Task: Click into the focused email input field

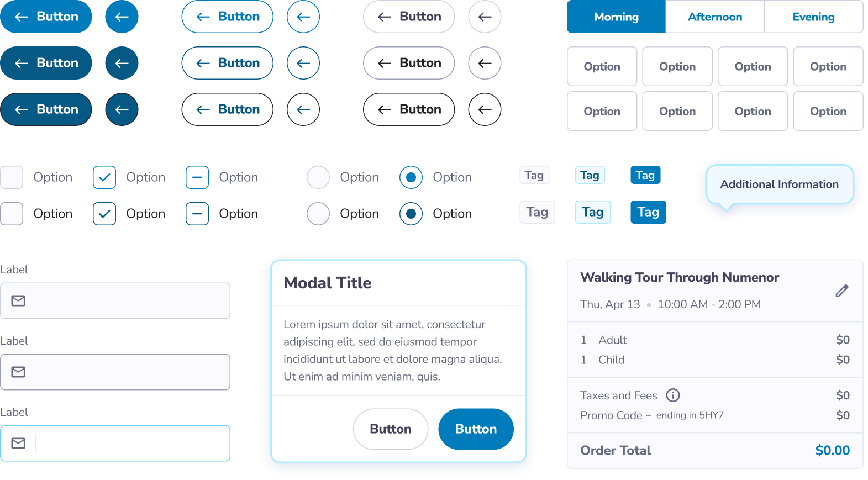Action: (115, 443)
